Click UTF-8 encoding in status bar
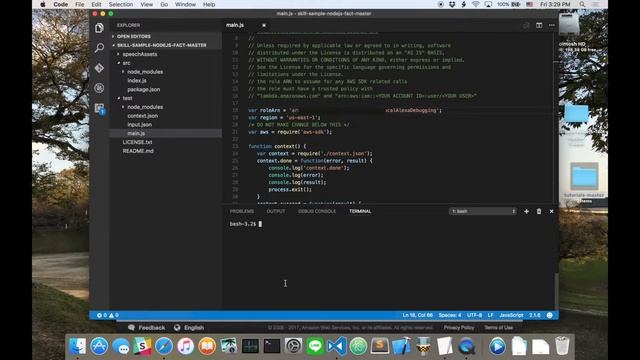This screenshot has width=640, height=360. tap(474, 315)
